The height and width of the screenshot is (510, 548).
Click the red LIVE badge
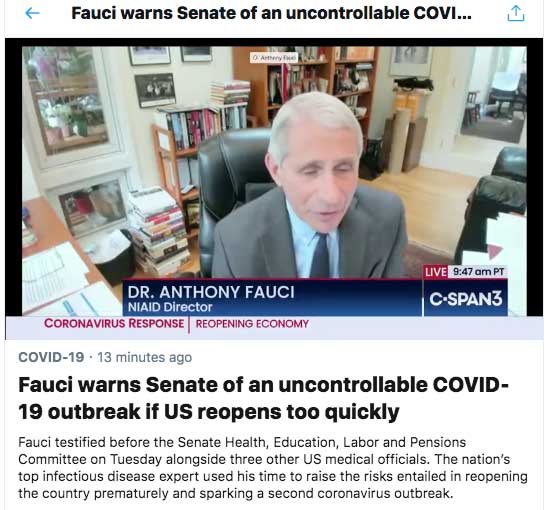[435, 272]
